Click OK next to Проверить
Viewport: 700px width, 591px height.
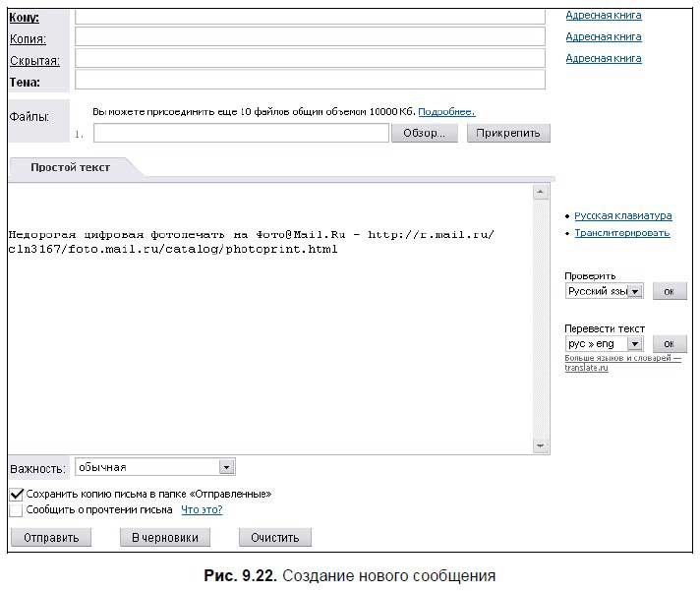coord(670,291)
